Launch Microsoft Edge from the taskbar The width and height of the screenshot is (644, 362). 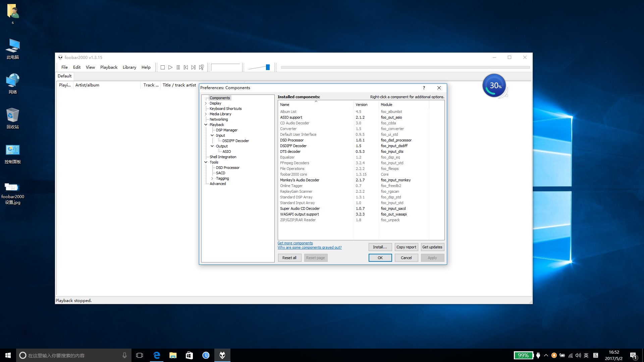[x=157, y=355]
